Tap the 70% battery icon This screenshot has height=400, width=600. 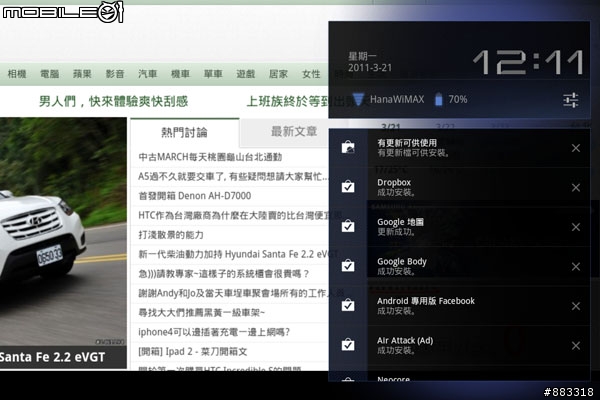pos(439,99)
